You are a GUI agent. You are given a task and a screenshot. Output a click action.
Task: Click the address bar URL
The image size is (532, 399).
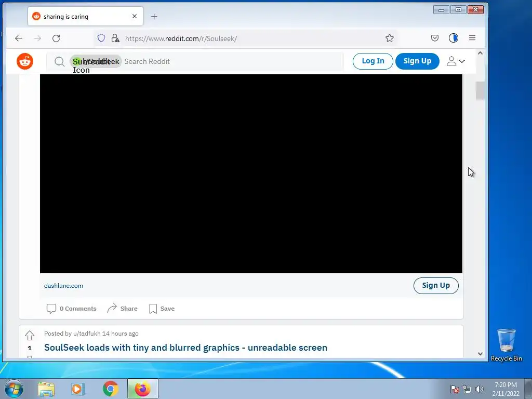coord(181,38)
